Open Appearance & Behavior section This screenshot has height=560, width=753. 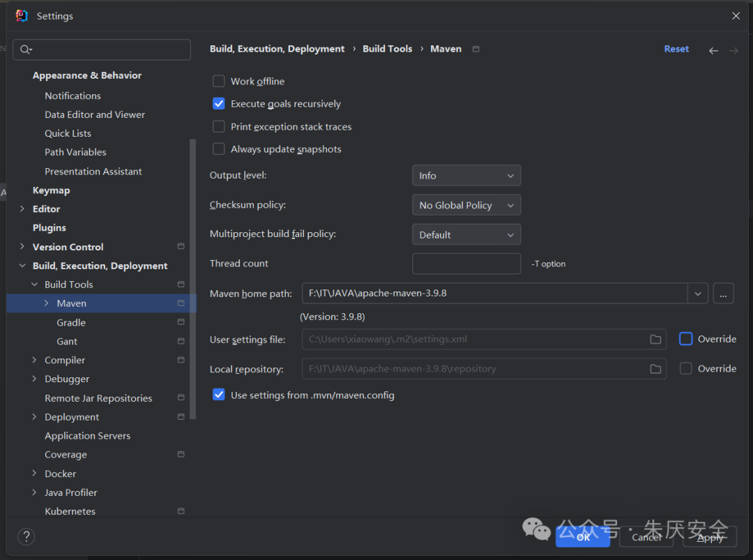(87, 75)
